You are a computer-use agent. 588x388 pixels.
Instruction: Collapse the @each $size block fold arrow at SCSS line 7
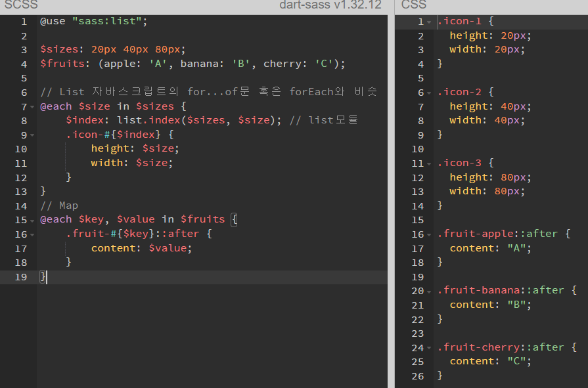32,107
